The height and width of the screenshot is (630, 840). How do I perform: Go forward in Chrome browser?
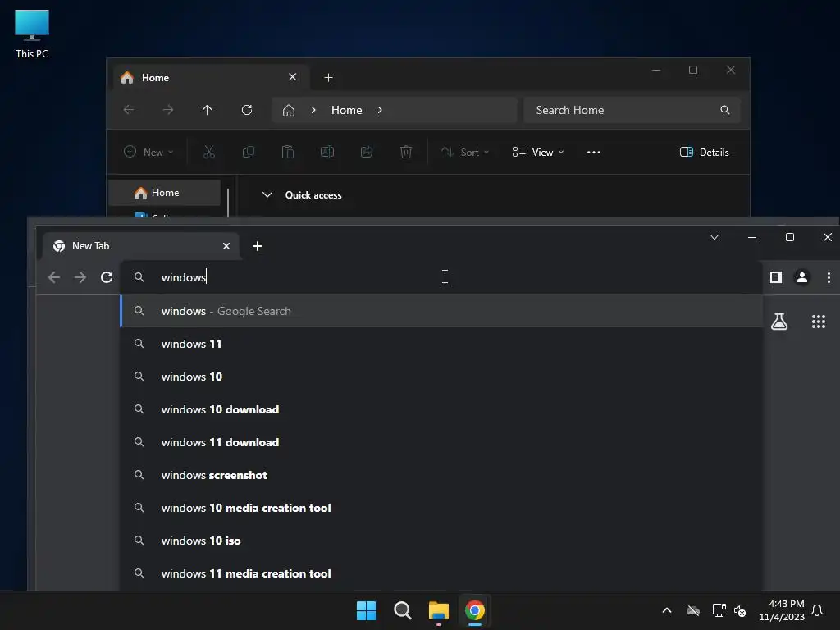click(80, 277)
